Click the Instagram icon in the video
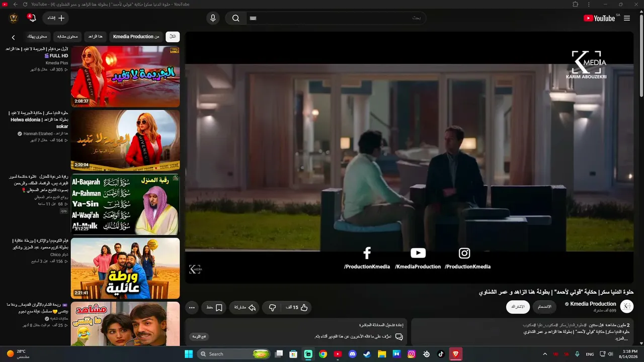The height and width of the screenshot is (362, 644). (464, 253)
